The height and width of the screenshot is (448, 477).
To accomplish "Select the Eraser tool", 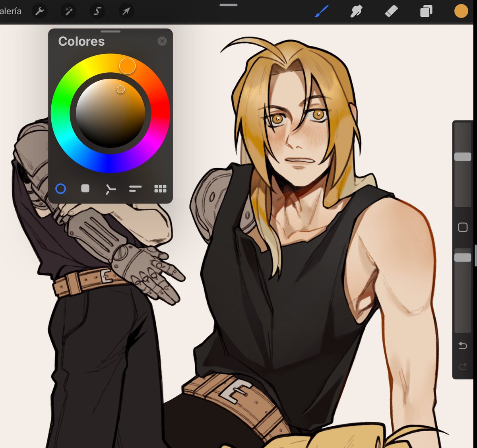I will pyautogui.click(x=391, y=11).
